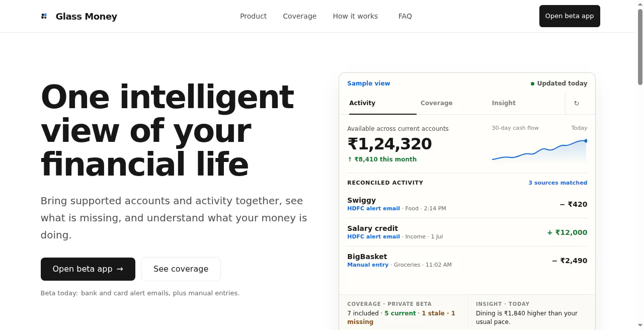Click the ₹1,24,320 balance amount
This screenshot has height=330, width=644.
pyautogui.click(x=389, y=144)
